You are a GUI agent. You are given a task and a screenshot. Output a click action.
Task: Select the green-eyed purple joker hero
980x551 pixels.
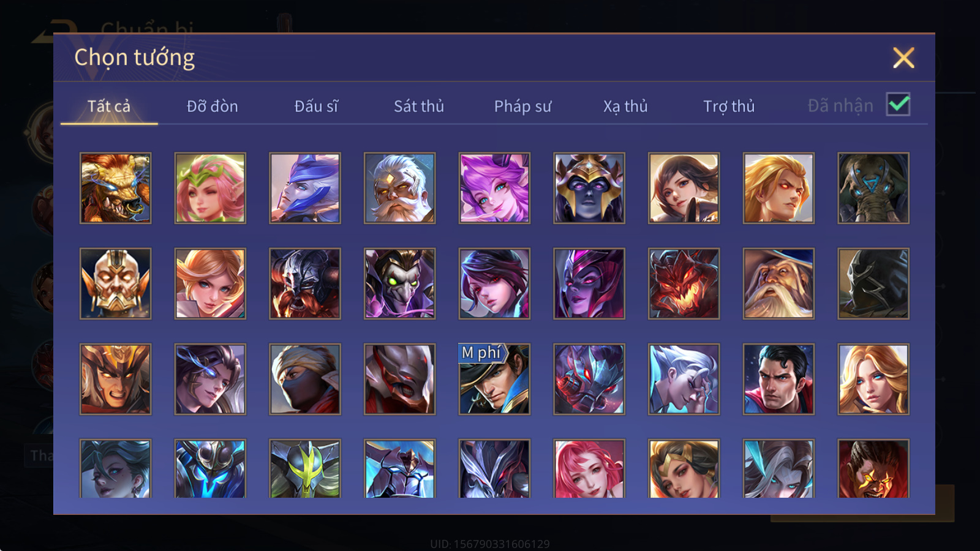click(x=400, y=283)
